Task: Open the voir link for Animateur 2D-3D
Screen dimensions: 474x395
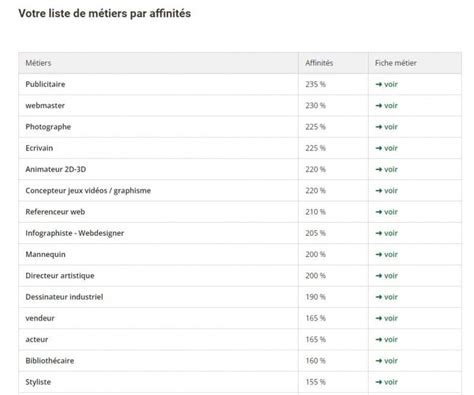Action: pos(387,169)
